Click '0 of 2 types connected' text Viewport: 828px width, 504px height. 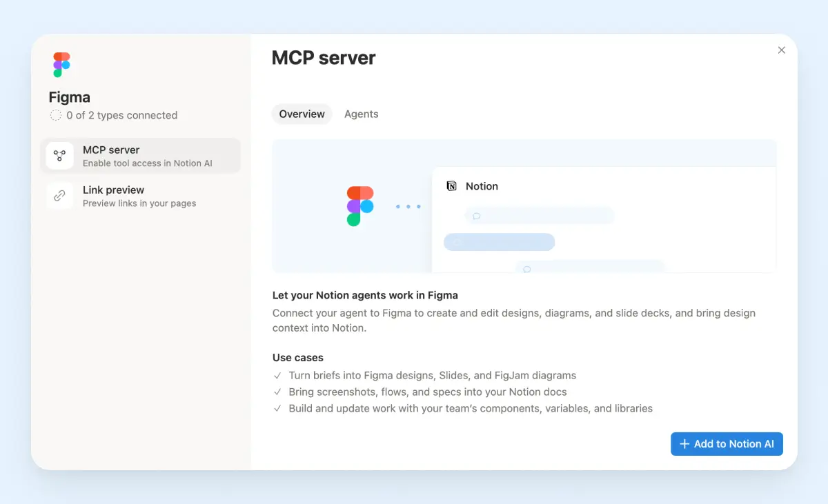point(122,115)
